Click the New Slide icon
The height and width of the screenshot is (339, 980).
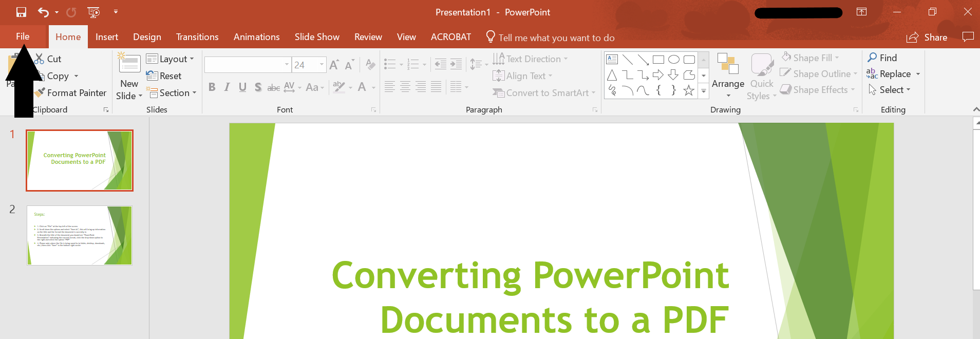click(129, 64)
